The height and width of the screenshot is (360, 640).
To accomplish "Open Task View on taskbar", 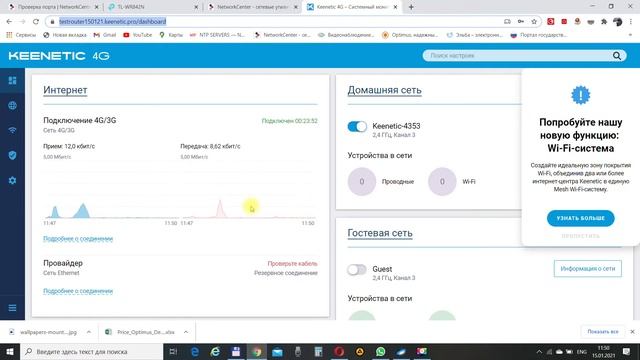I will [x=173, y=351].
